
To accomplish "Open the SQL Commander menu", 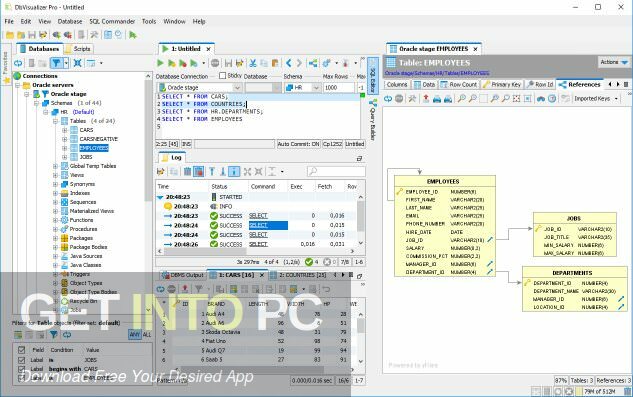I will [112, 21].
